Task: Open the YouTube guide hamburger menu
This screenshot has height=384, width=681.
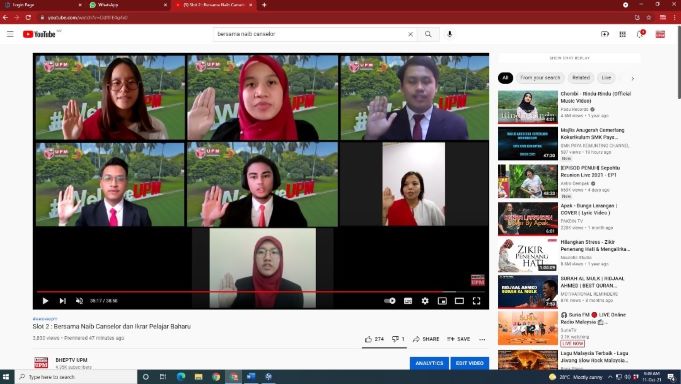Action: coord(10,34)
